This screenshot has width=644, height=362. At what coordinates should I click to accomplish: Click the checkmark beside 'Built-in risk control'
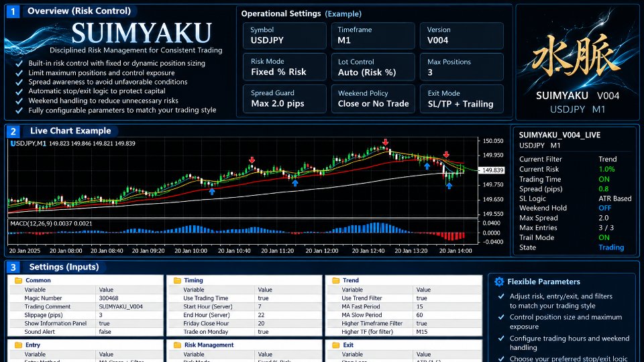(x=19, y=64)
